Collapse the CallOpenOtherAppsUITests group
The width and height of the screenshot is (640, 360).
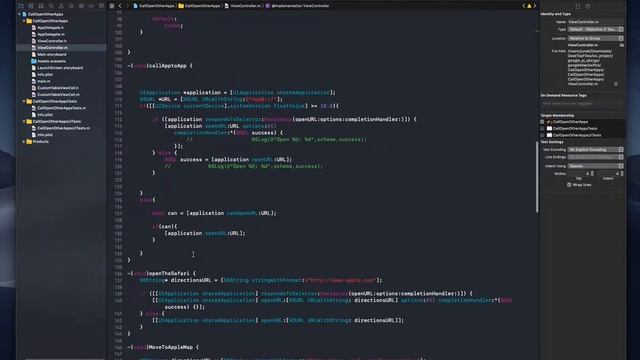(24, 121)
